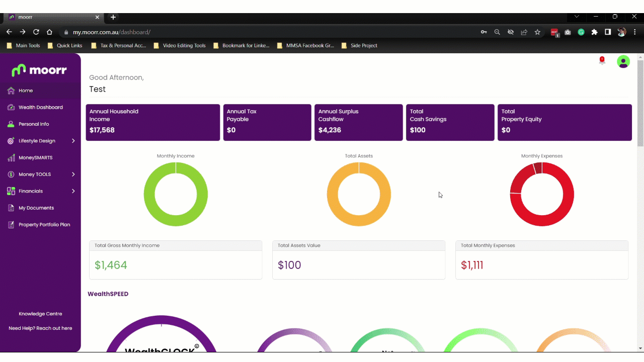
Task: Click the Property Portfolio Plan icon
Action: click(11, 225)
